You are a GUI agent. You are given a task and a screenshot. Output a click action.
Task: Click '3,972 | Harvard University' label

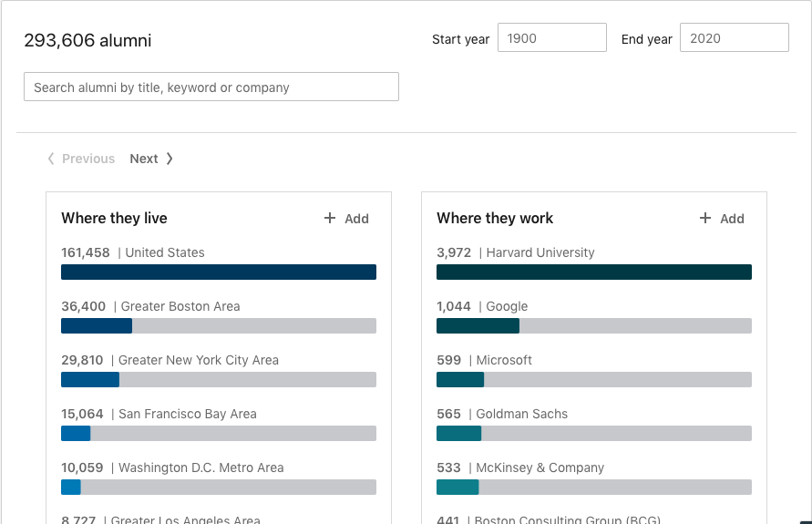(516, 252)
